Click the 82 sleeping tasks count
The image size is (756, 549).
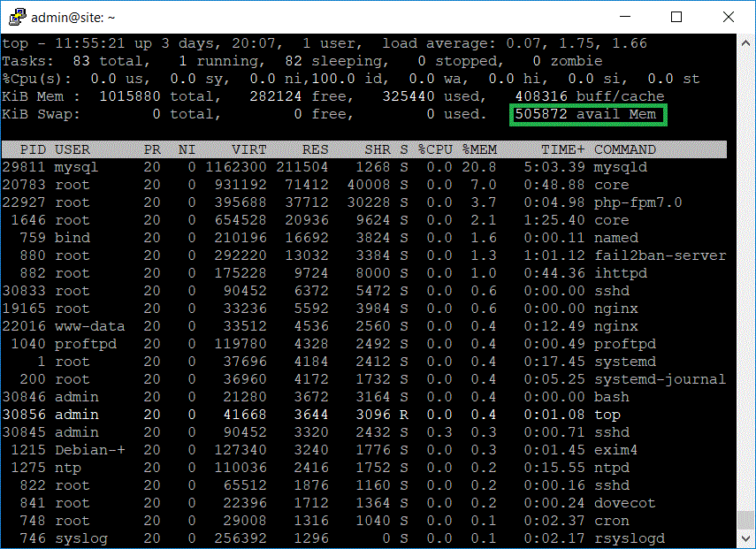point(337,61)
